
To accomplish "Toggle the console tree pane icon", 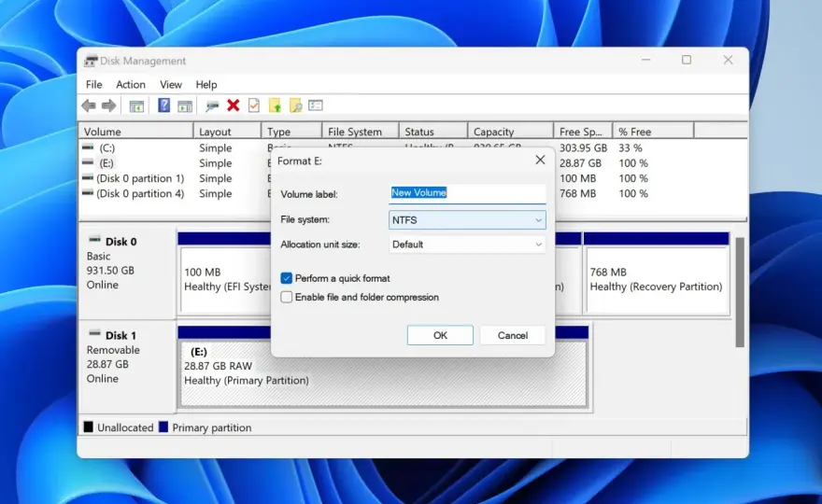I will tap(136, 105).
